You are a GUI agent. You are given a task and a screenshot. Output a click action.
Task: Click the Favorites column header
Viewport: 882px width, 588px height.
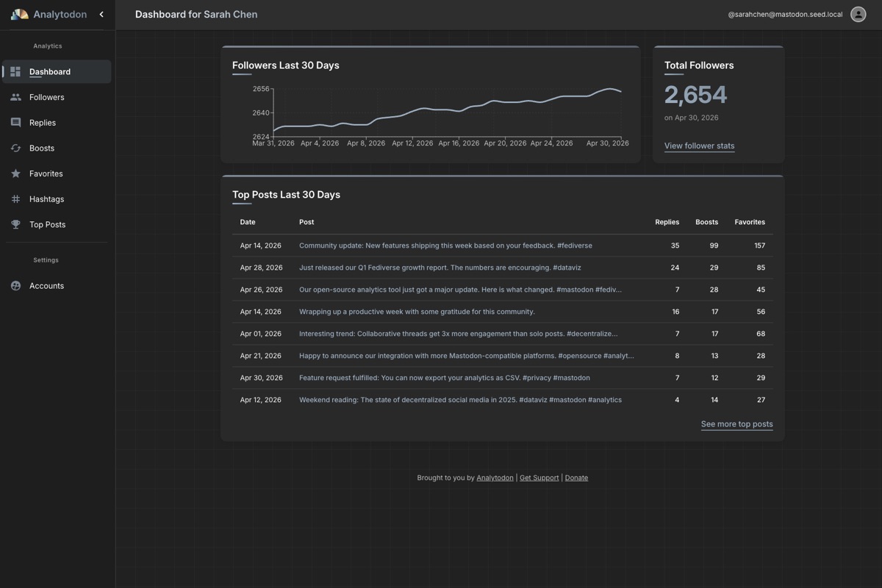pyautogui.click(x=750, y=222)
